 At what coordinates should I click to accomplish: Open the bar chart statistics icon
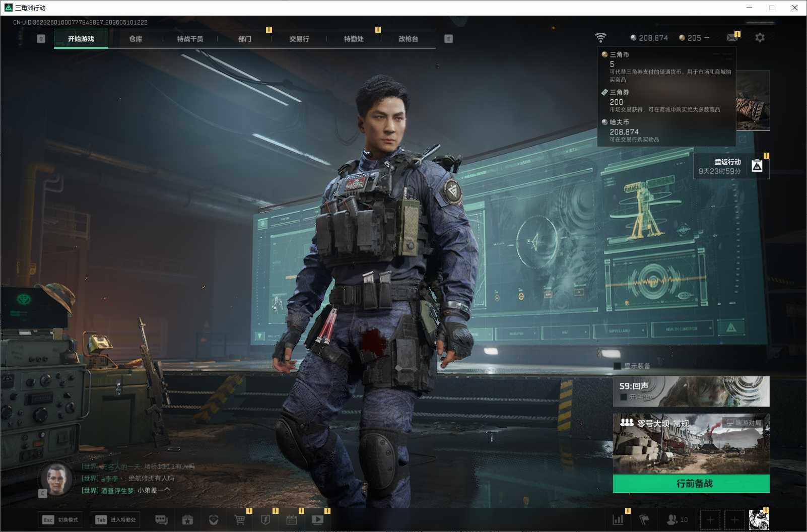[618, 520]
